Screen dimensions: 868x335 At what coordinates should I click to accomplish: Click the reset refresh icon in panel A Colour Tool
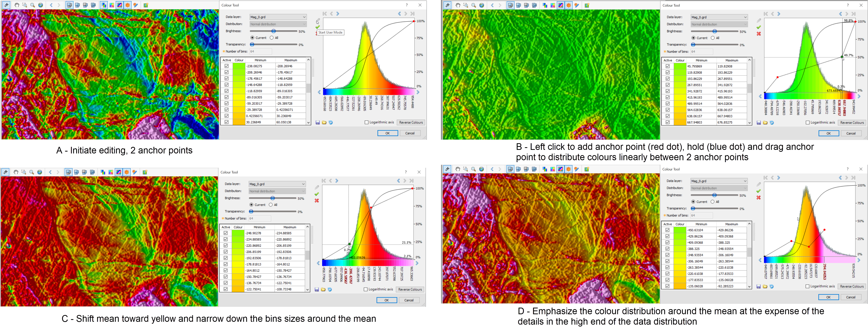click(331, 122)
